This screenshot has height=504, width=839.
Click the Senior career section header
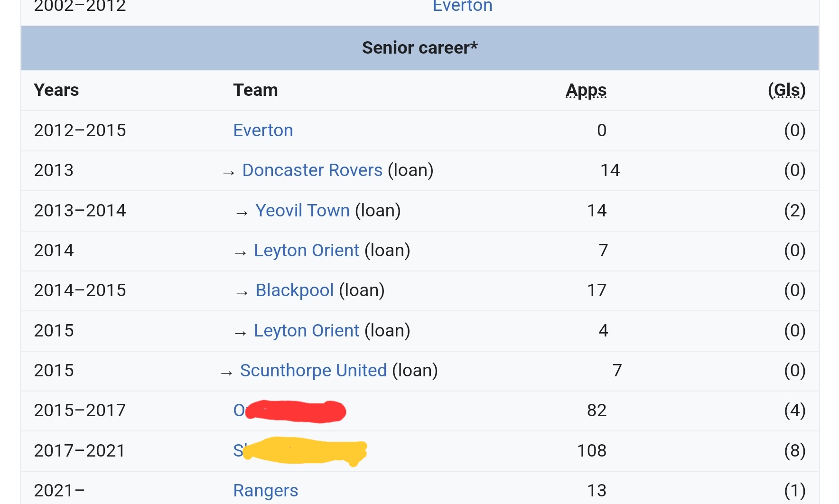[419, 48]
